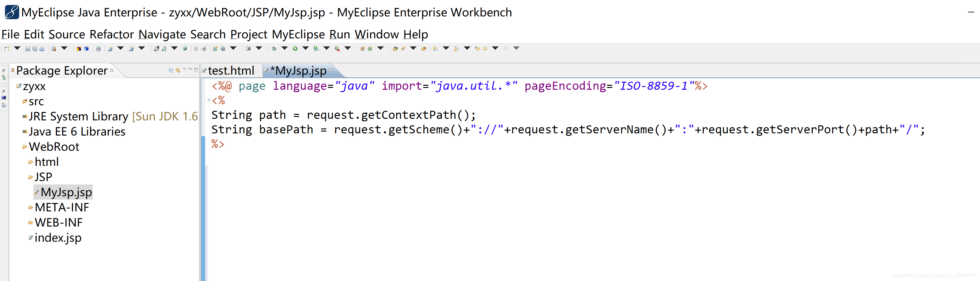Click the Open Type icon
980x281 pixels.
[396, 49]
